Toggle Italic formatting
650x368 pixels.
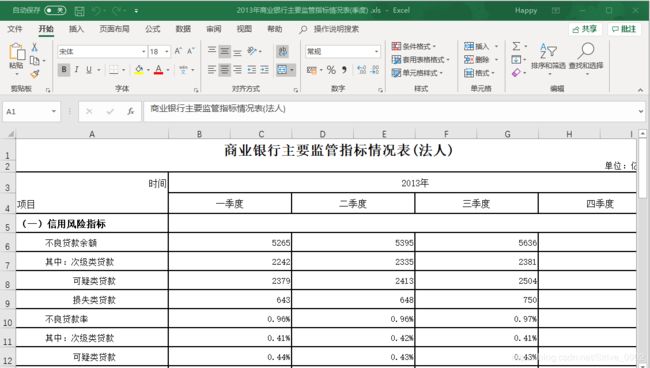click(x=77, y=70)
